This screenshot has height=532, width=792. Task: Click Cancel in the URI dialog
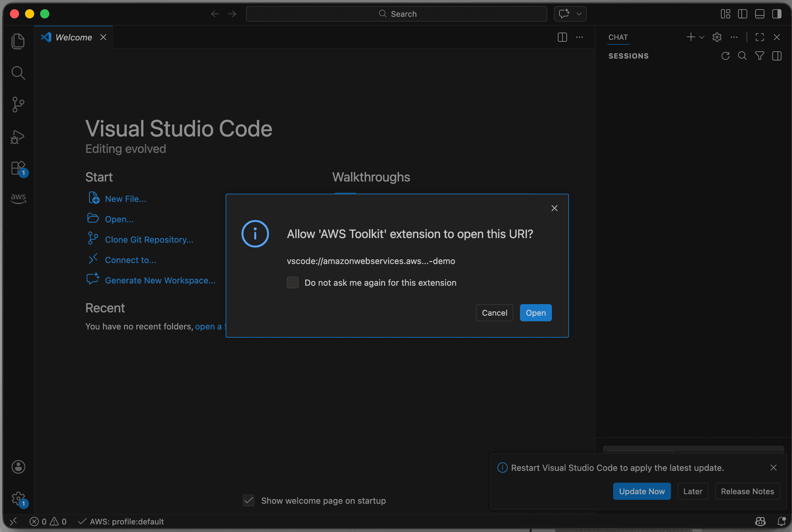[494, 312]
